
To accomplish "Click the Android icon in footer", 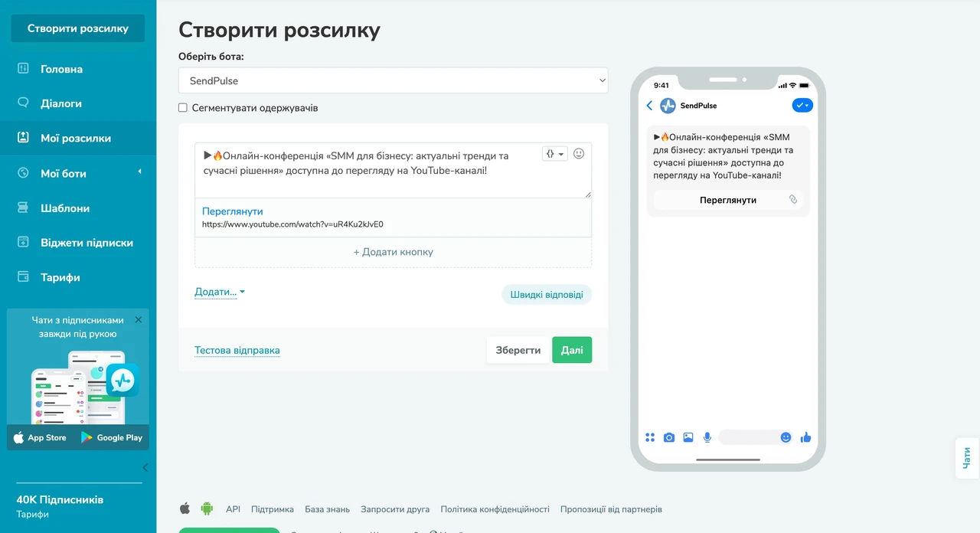I will click(207, 508).
